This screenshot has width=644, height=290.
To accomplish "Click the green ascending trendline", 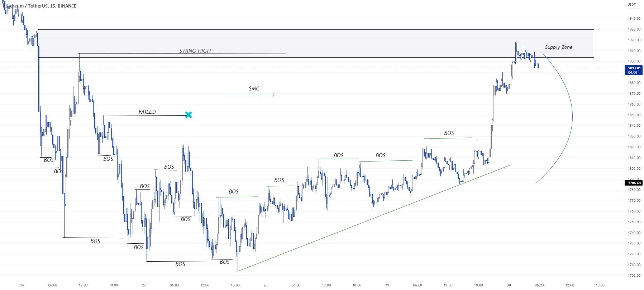I will [373, 218].
